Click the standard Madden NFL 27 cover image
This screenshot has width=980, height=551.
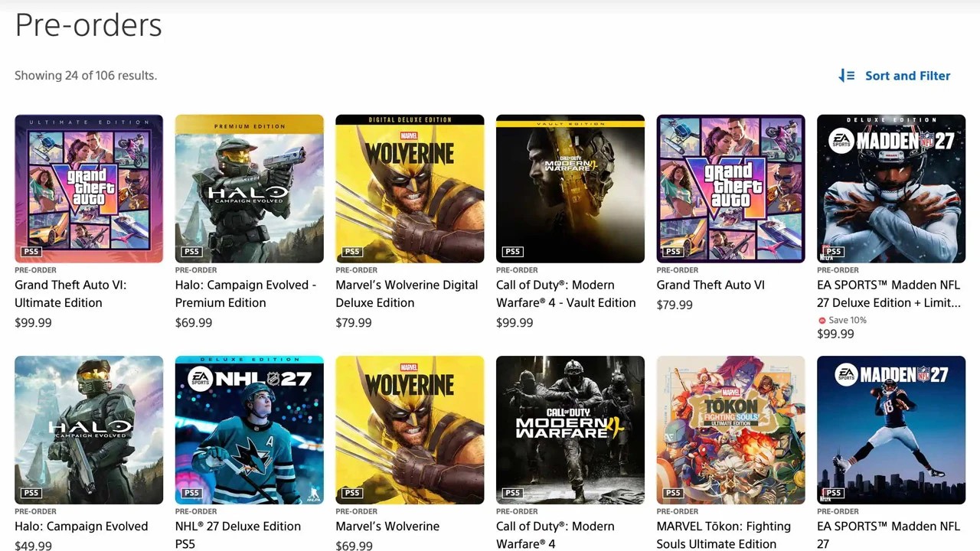pyautogui.click(x=891, y=430)
